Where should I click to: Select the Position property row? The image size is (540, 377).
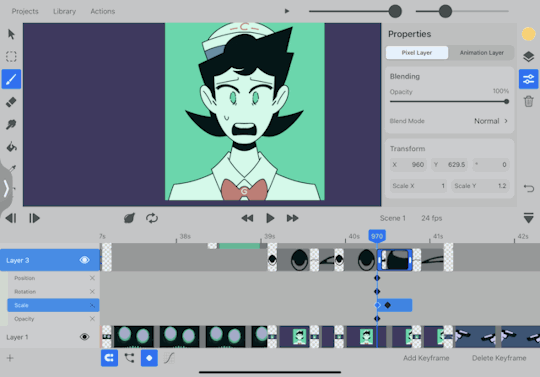point(53,278)
